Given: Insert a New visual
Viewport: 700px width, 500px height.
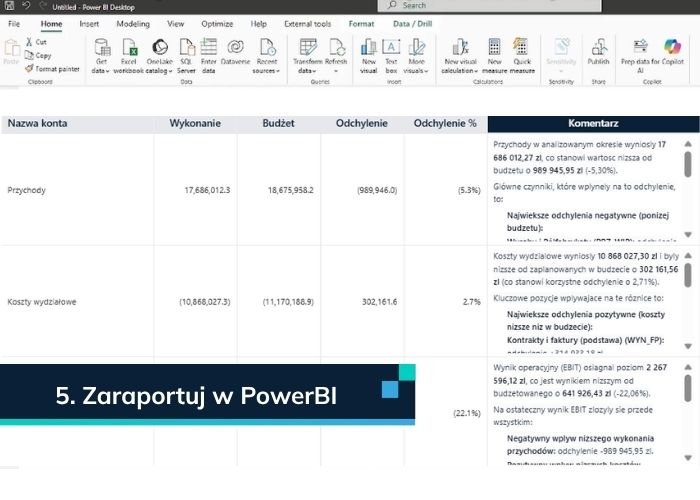Looking at the screenshot, I should [x=369, y=56].
